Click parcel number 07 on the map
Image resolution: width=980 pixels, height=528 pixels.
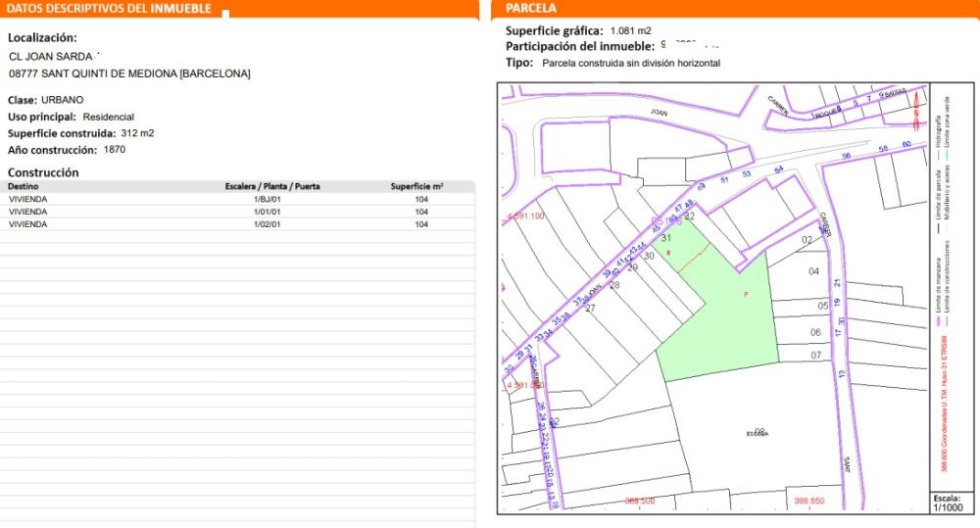tap(816, 356)
